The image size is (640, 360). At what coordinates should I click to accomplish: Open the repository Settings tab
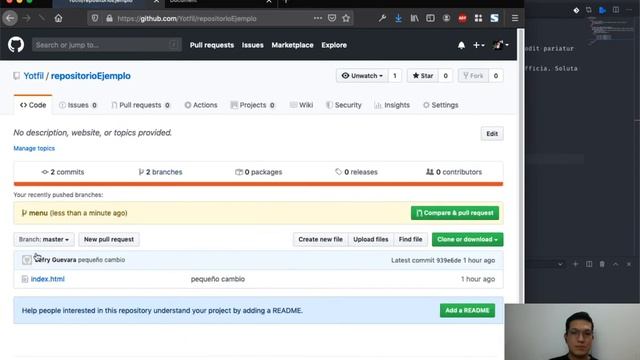tap(441, 105)
